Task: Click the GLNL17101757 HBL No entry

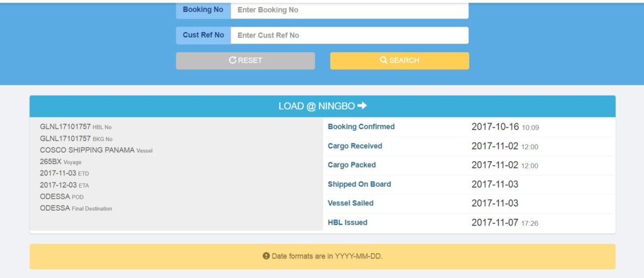Action: 65,127
